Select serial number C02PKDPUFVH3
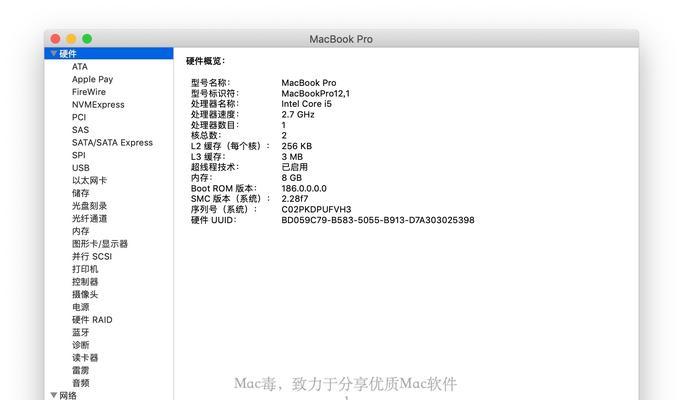 (x=316, y=209)
